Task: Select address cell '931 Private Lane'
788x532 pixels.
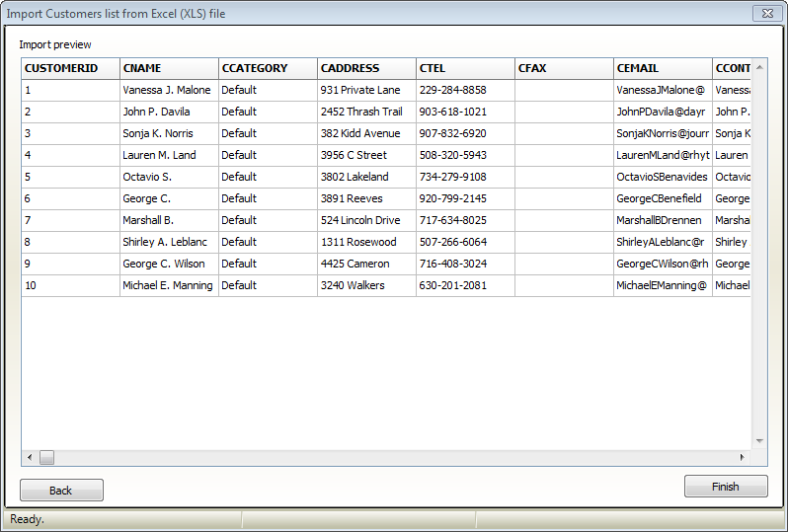Action: (367, 90)
